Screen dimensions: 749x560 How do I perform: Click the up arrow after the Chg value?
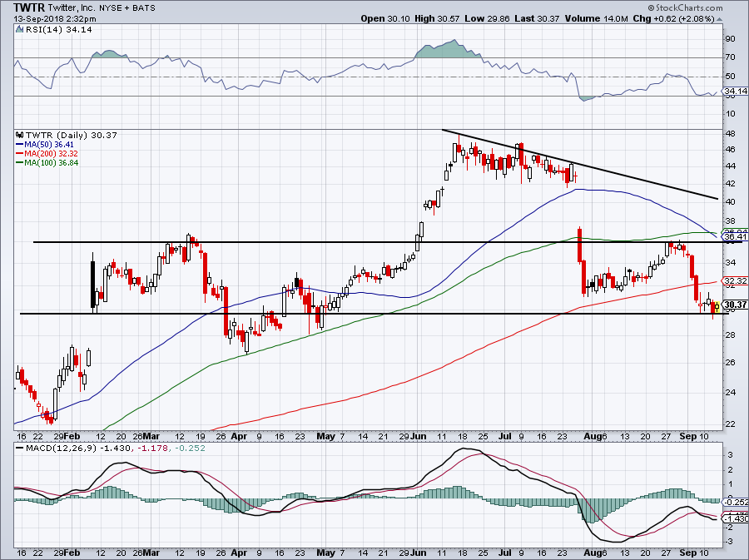click(719, 19)
